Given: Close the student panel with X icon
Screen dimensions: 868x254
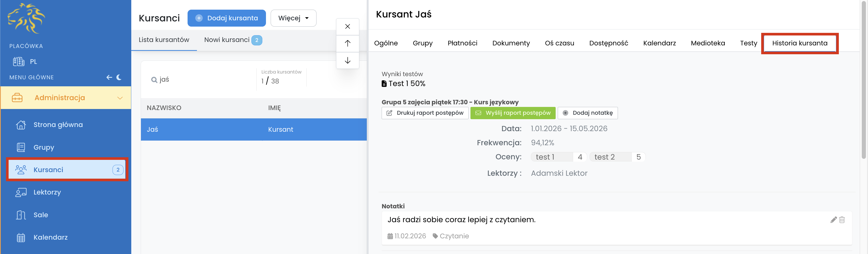Looking at the screenshot, I should click(348, 26).
